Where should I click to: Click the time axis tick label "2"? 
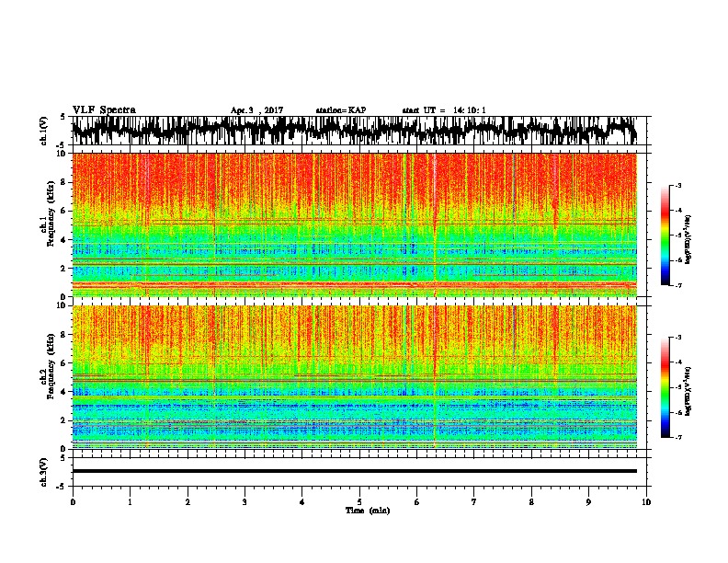click(188, 502)
